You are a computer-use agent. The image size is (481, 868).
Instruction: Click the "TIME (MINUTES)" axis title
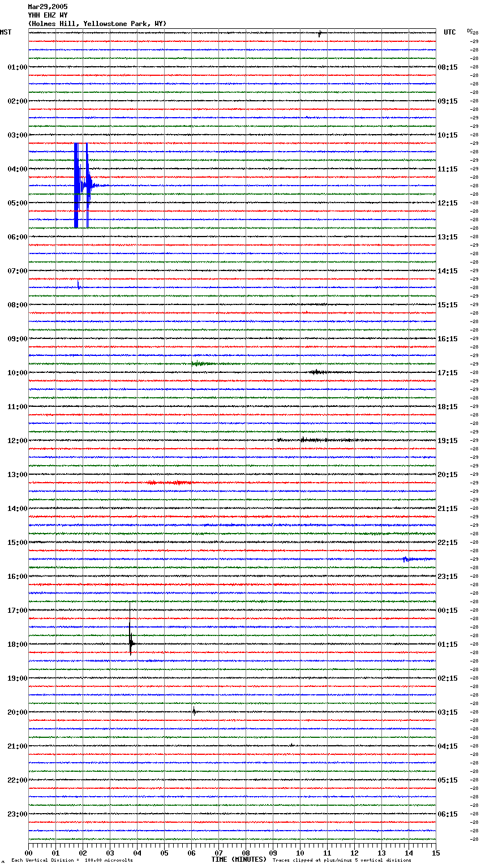pyautogui.click(x=239, y=860)
